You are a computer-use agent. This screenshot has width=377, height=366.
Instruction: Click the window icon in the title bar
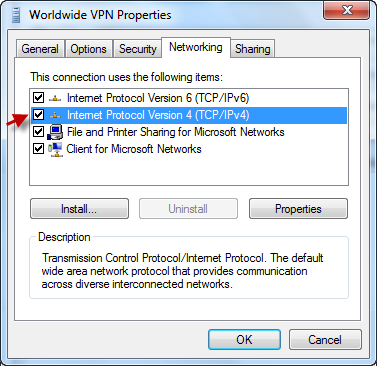16,15
